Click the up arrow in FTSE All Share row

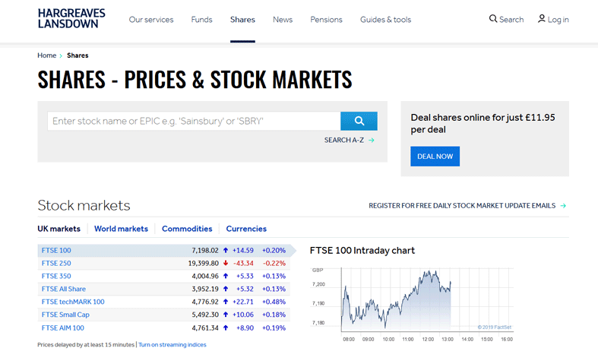coord(226,289)
